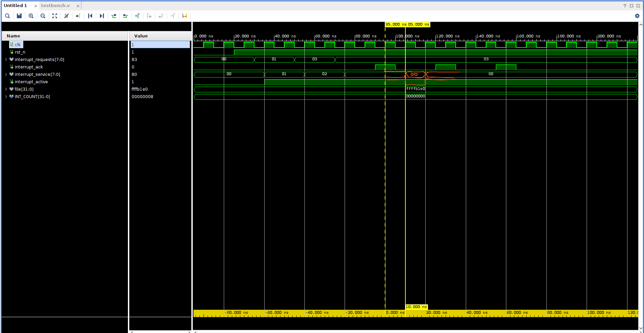Screen dimensions: 644x333
Task: Select the Untitled 1 tab
Action: (x=15, y=6)
